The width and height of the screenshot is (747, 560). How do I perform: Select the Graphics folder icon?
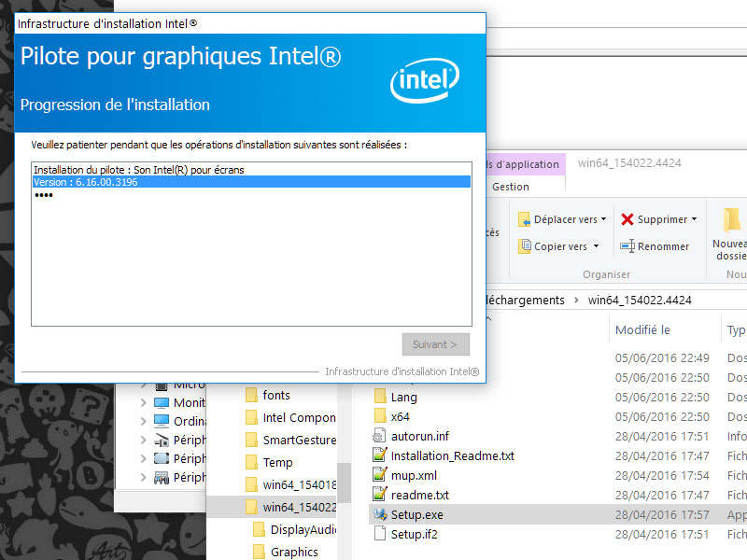(260, 552)
